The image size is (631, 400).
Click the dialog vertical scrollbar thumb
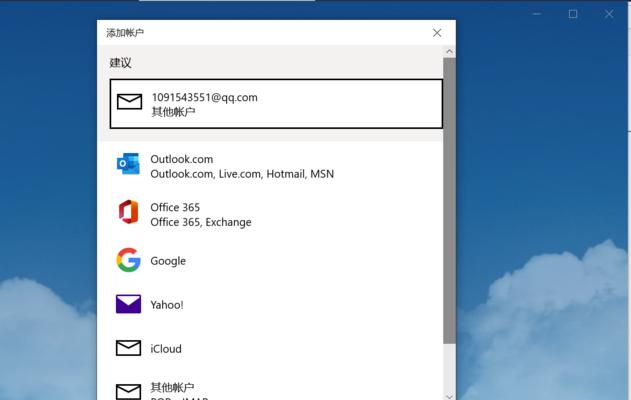coord(450,200)
